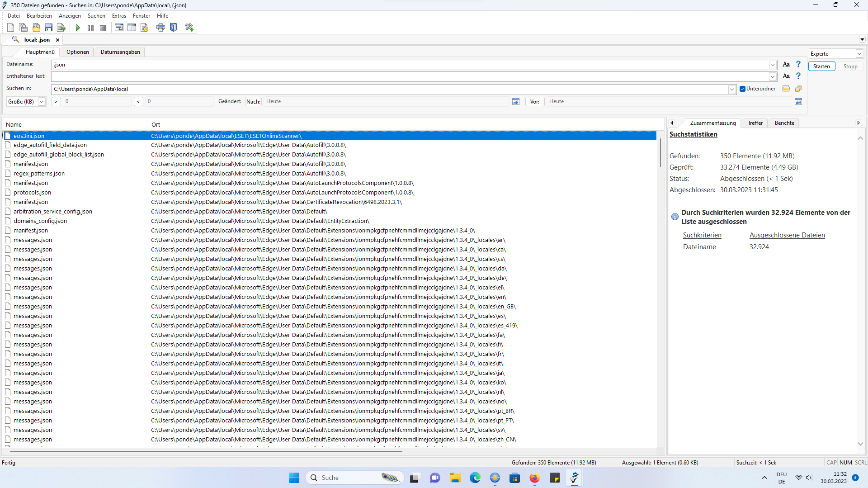Click the summary panel scroll-down arrow
868x488 pixels.
coord(860,444)
